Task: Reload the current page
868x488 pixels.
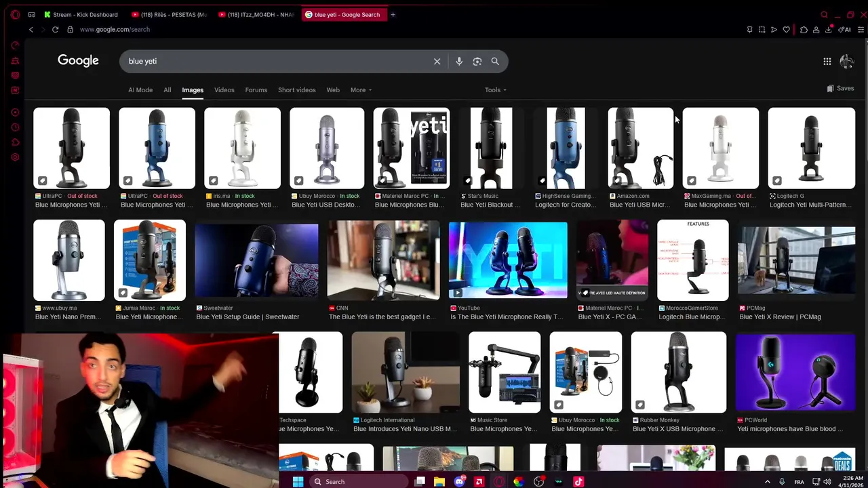Action: point(55,29)
